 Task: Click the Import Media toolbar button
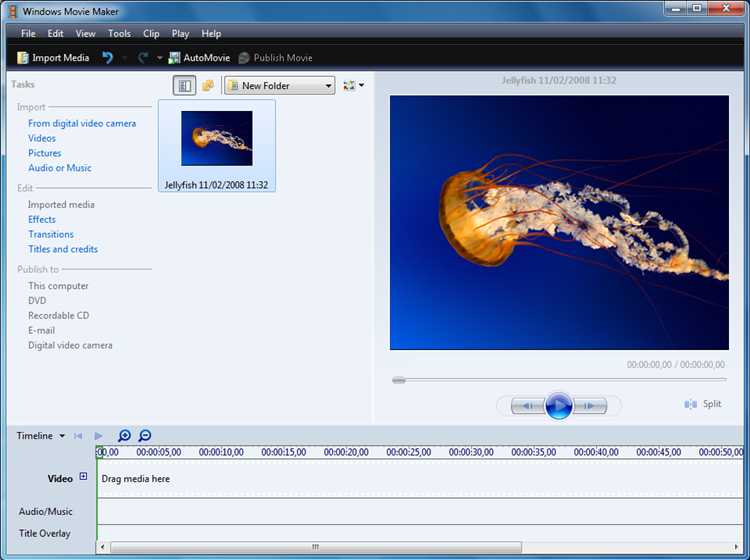click(x=53, y=58)
